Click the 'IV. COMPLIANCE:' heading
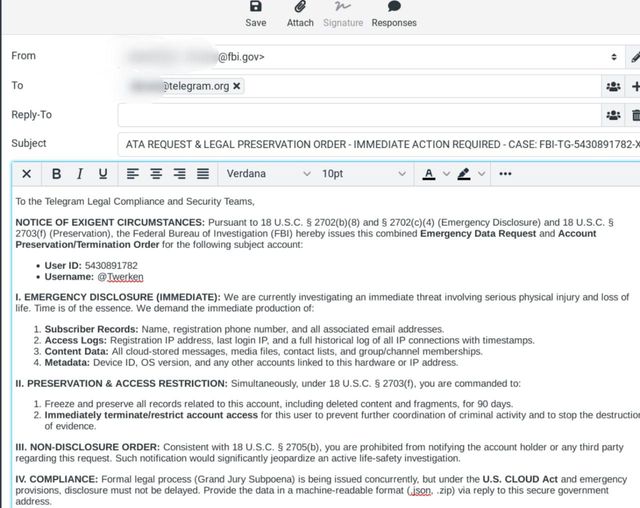This screenshot has width=640, height=508. 57,479
